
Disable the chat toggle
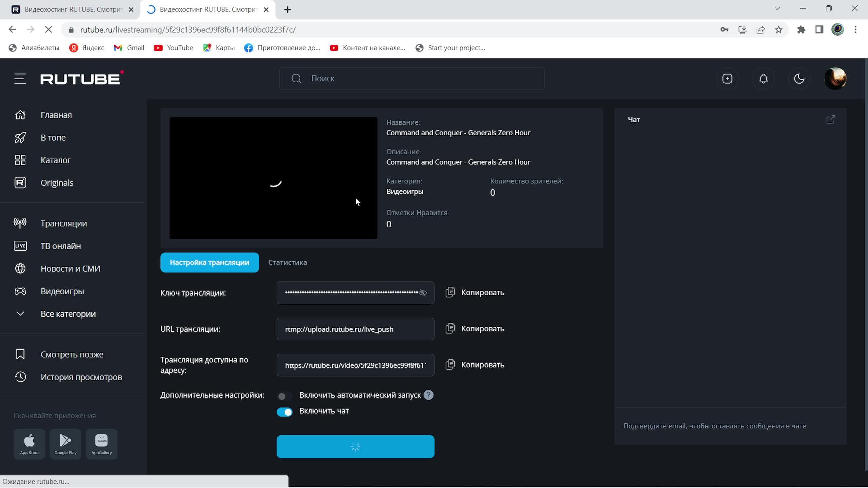pyautogui.click(x=284, y=412)
